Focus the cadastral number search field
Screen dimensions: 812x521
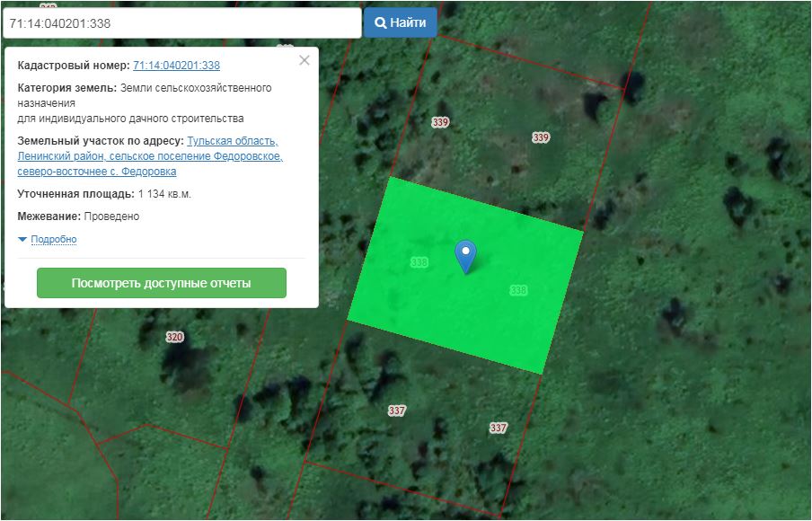click(x=180, y=23)
